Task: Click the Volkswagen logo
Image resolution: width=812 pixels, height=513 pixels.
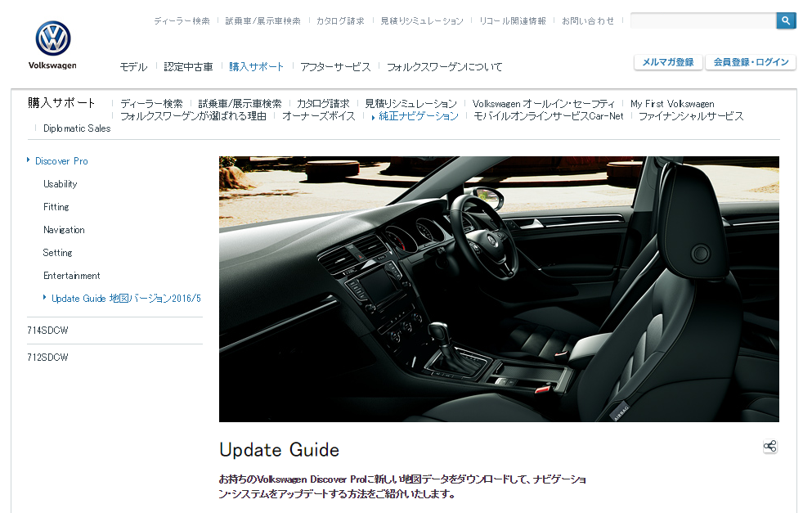Action: [53, 45]
